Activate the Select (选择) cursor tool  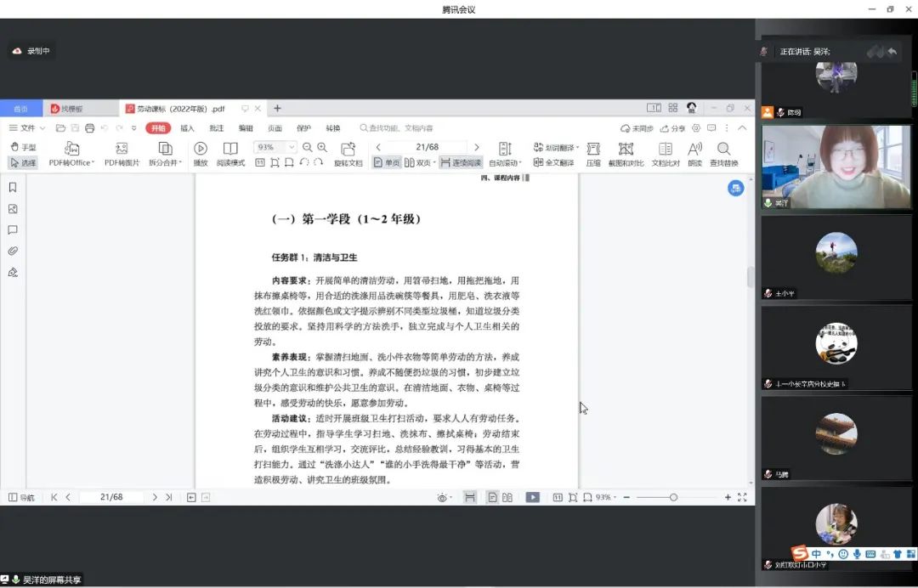pyautogui.click(x=24, y=162)
